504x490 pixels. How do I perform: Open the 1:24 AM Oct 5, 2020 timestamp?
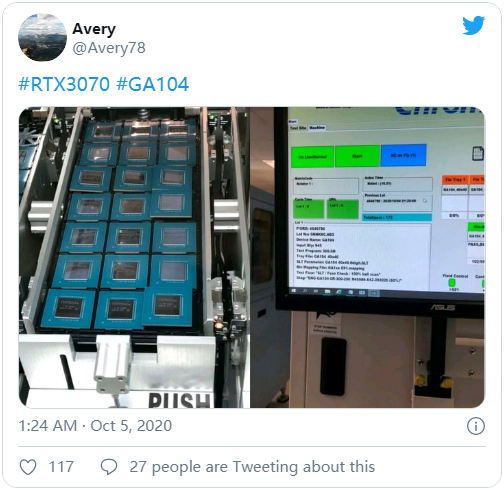tap(95, 426)
